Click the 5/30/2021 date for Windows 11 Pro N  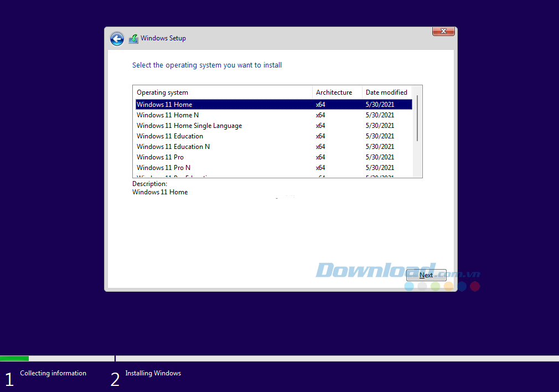380,168
